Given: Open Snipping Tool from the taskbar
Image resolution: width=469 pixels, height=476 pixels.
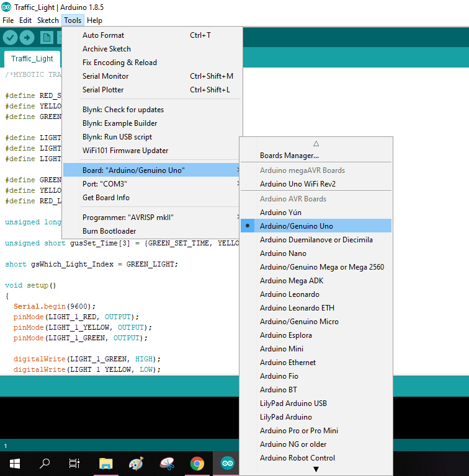Looking at the screenshot, I should (167, 464).
